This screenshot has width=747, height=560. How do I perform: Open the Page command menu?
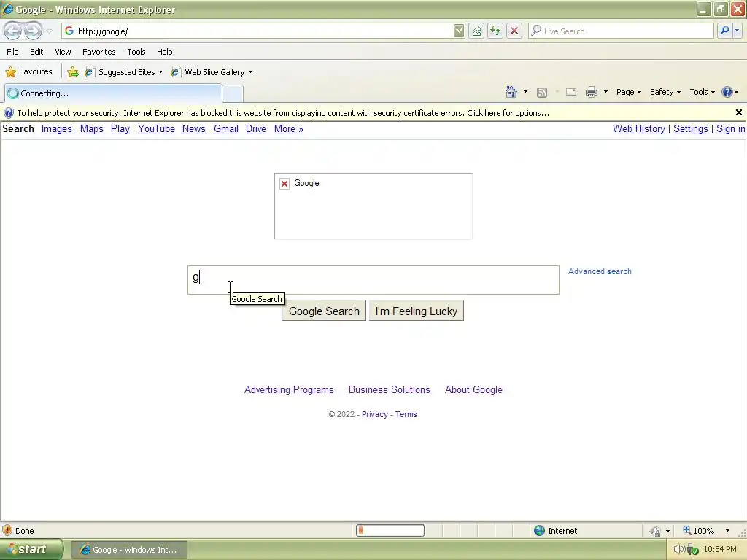click(628, 92)
